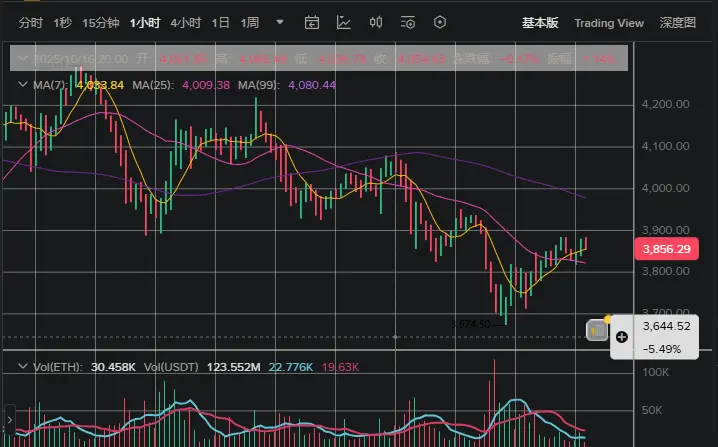Click the 4,000.00 price axis label
The height and width of the screenshot is (447, 718).
[x=665, y=188]
